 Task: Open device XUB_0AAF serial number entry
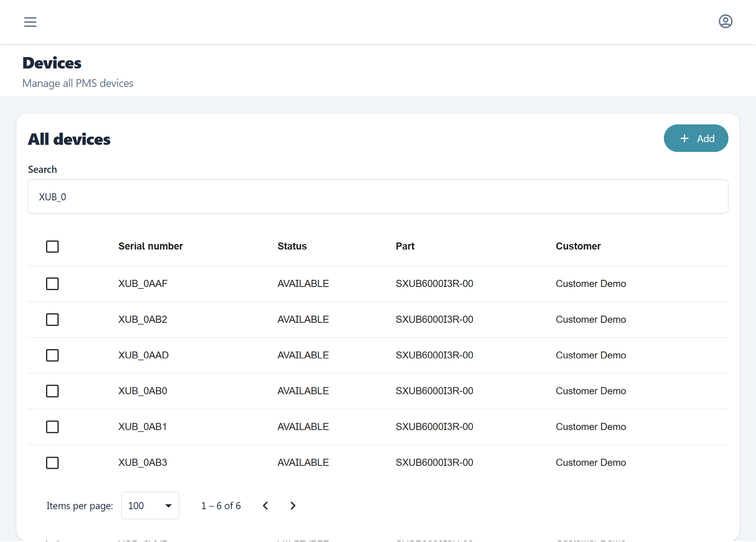tap(143, 284)
